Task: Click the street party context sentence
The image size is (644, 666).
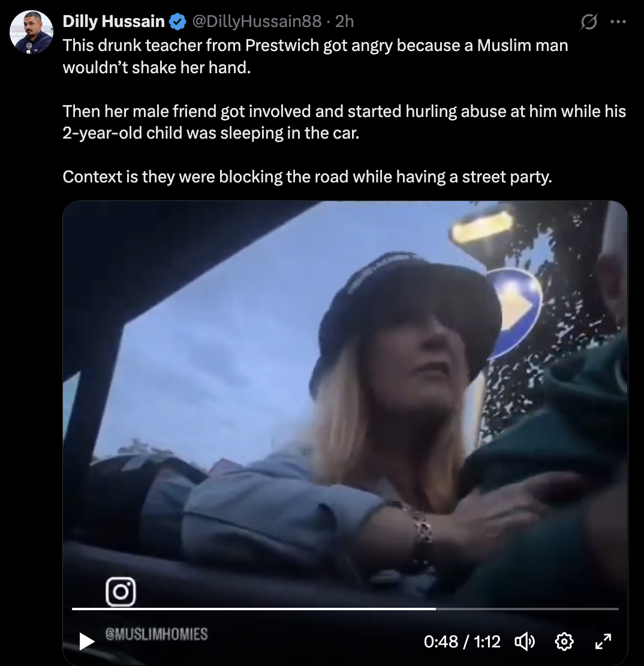Action: [308, 176]
